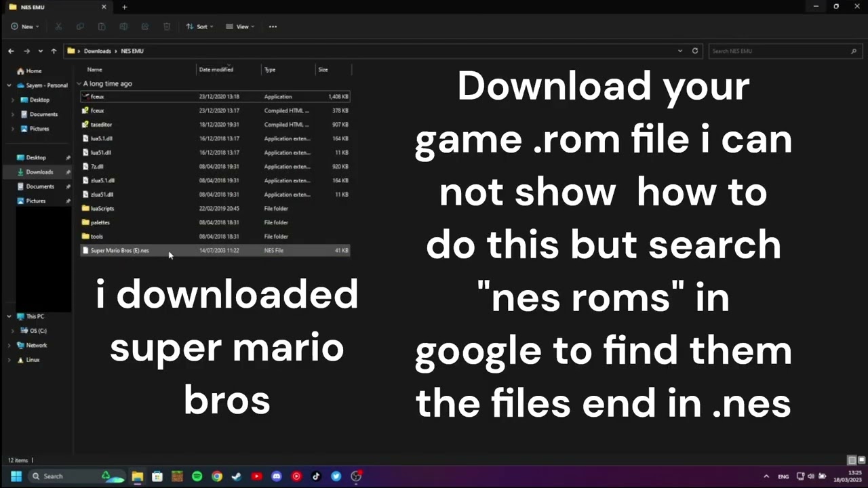
Task: Refresh the folder with the refresh icon
Action: tap(695, 51)
